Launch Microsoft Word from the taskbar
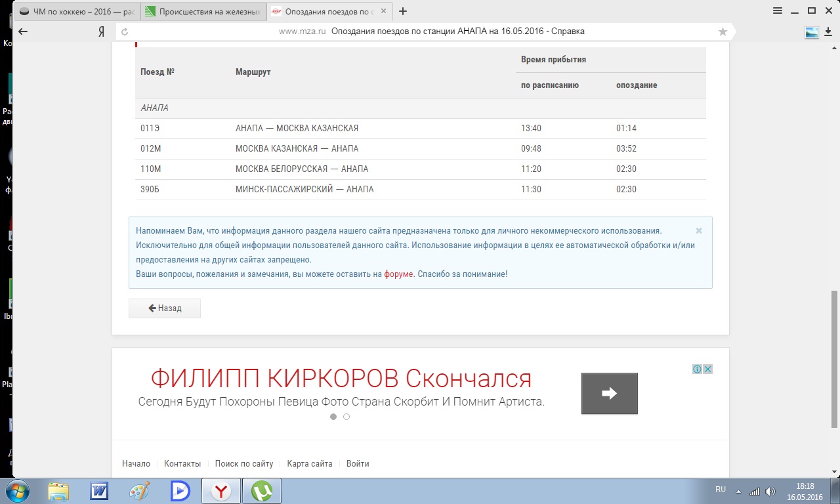Viewport: 840px width, 504px height. (99, 491)
